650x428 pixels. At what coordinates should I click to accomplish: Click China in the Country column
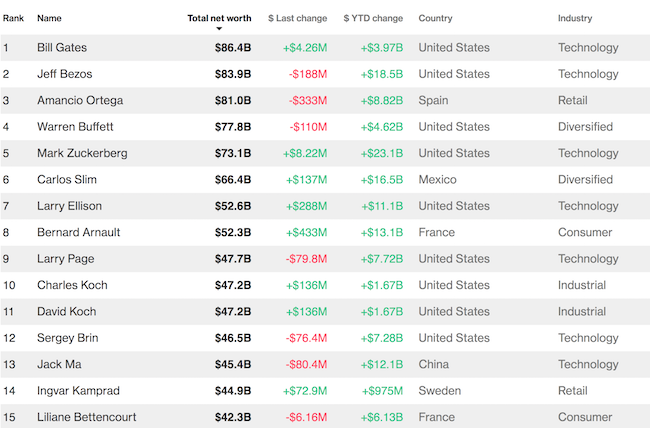[x=434, y=365]
